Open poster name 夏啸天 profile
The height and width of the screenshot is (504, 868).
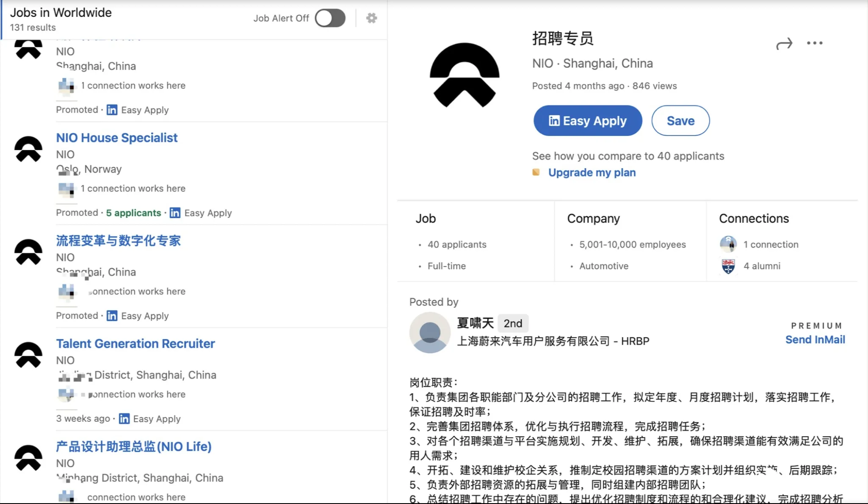tap(475, 323)
